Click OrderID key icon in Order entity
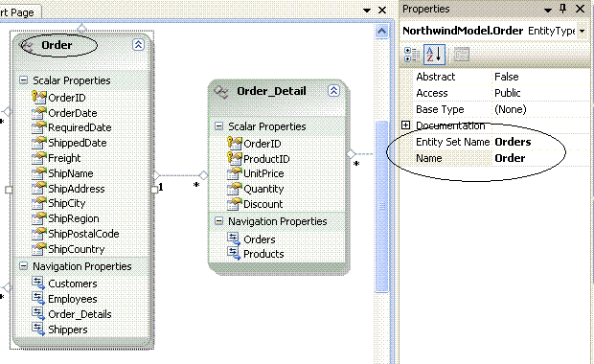The width and height of the screenshot is (594, 364). (39, 97)
